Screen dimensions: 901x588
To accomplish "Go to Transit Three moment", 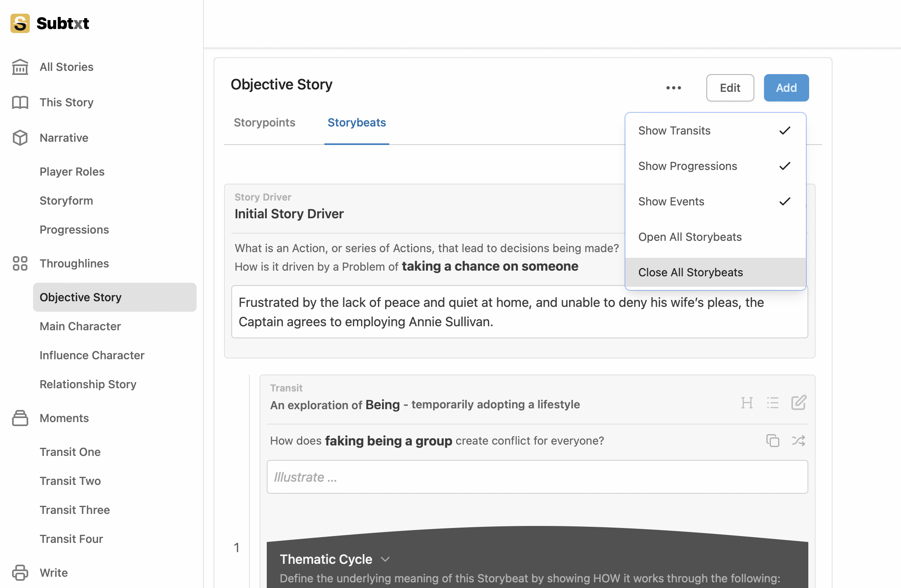I will pos(75,510).
